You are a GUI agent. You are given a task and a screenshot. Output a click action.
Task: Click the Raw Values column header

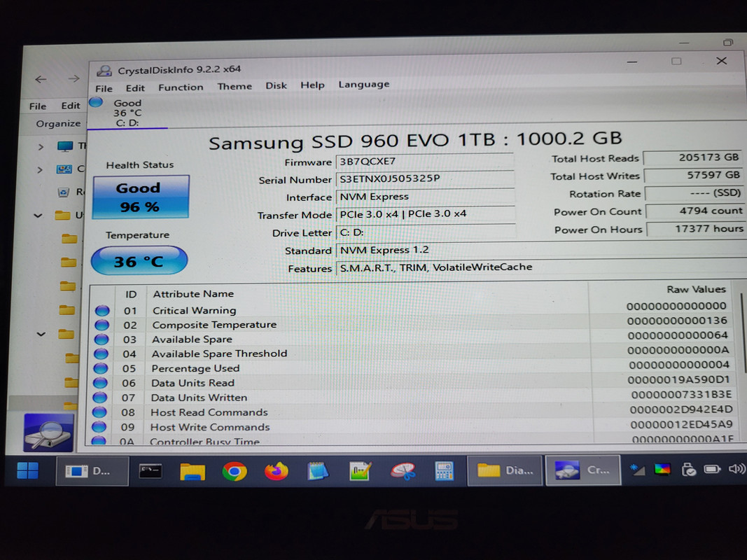pyautogui.click(x=696, y=289)
